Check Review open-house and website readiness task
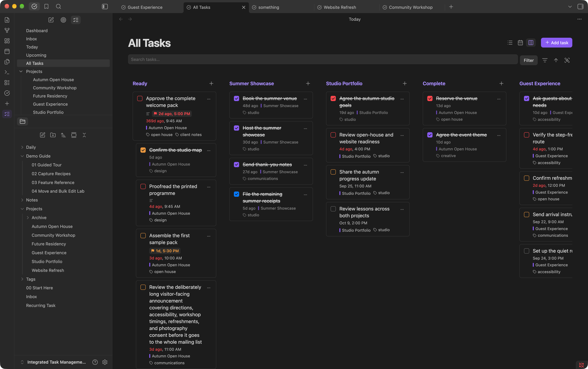Viewport: 588px width, 369px height. click(x=333, y=135)
